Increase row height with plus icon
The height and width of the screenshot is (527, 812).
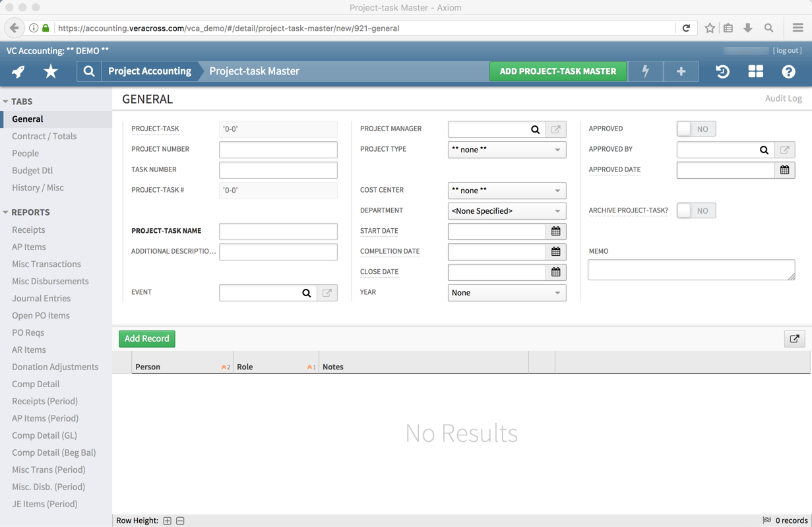[x=168, y=520]
